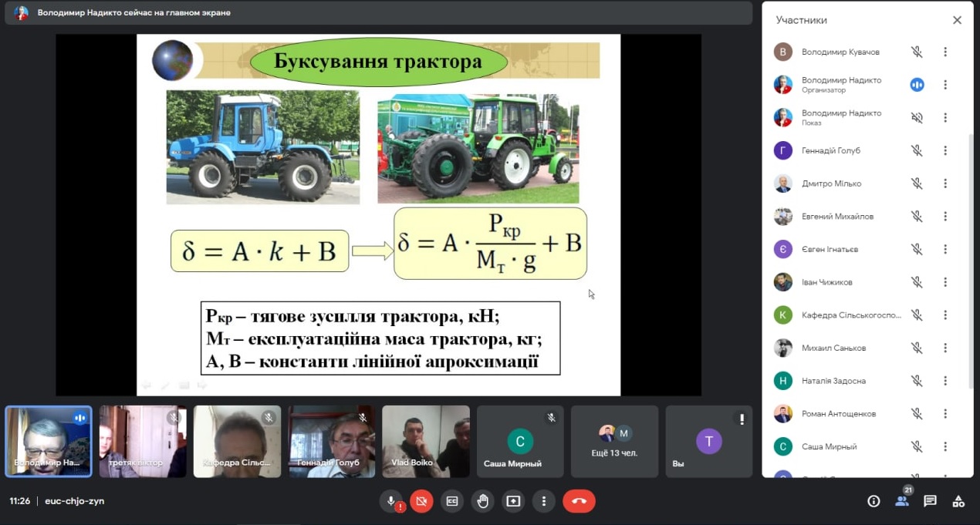Open options for Кафедра Сільськогосп participant

[x=945, y=315]
